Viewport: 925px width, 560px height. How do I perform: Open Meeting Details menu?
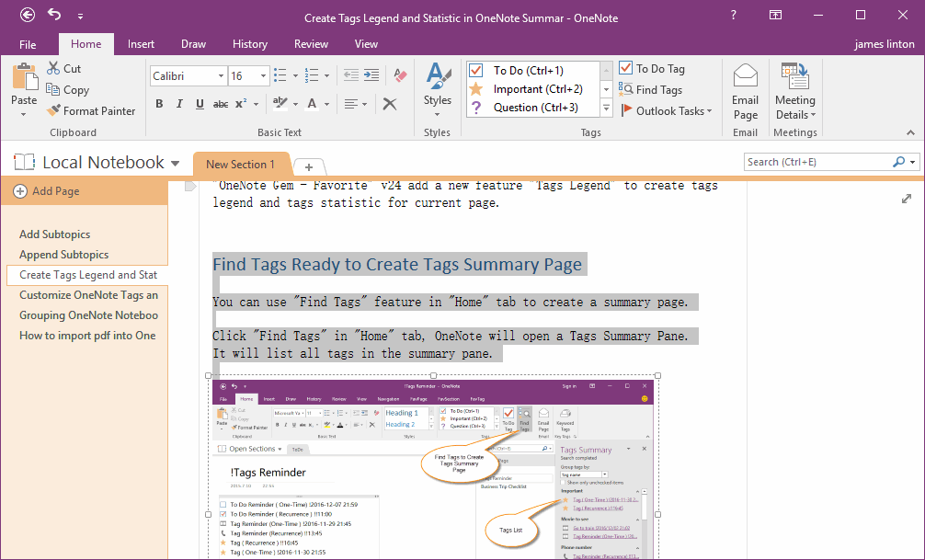coord(795,91)
